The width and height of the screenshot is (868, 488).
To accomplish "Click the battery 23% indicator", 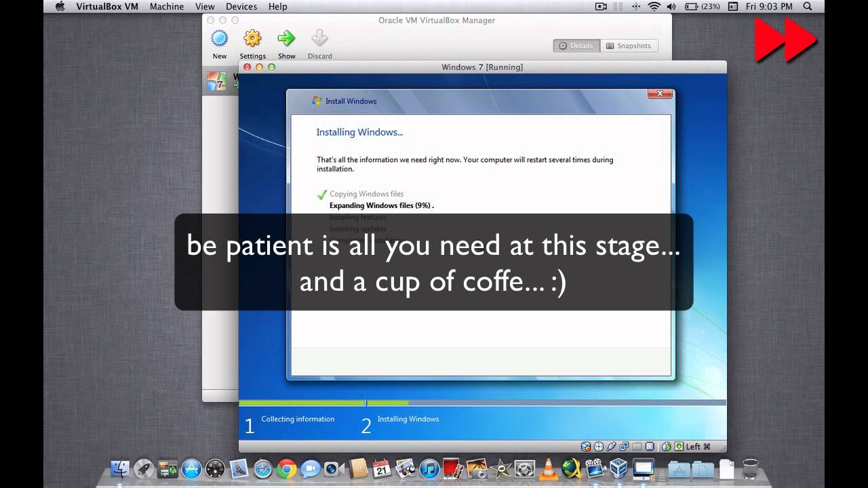I will 703,7.
